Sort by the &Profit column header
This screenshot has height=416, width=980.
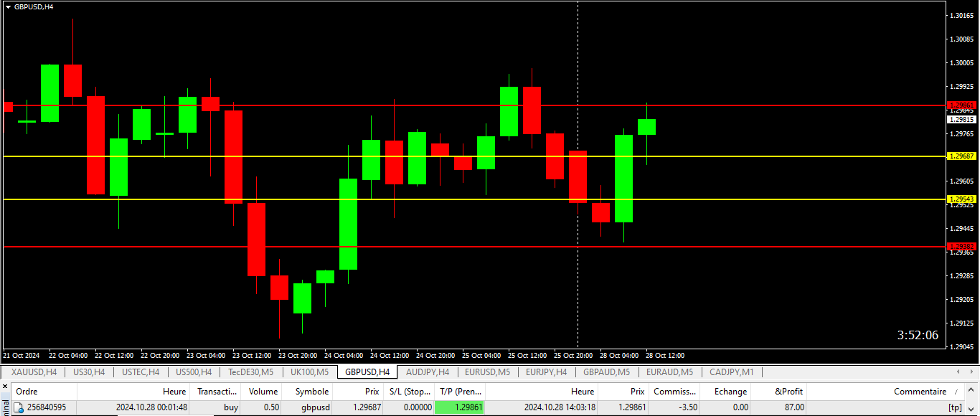click(x=779, y=392)
